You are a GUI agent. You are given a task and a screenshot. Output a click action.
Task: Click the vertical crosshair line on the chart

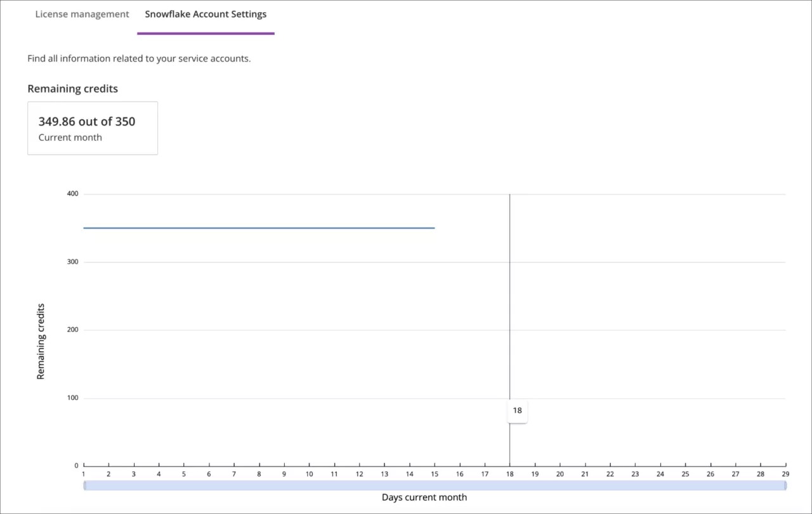click(x=510, y=285)
